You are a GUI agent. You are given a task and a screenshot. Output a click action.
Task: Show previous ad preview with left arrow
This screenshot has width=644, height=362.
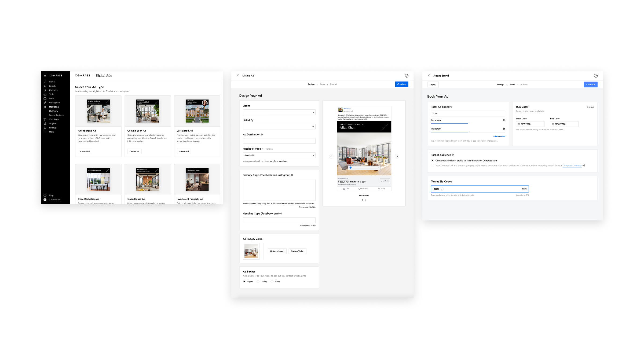pos(331,156)
